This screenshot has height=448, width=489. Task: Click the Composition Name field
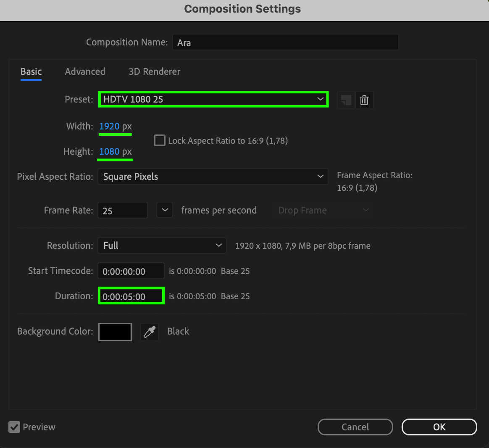(285, 42)
